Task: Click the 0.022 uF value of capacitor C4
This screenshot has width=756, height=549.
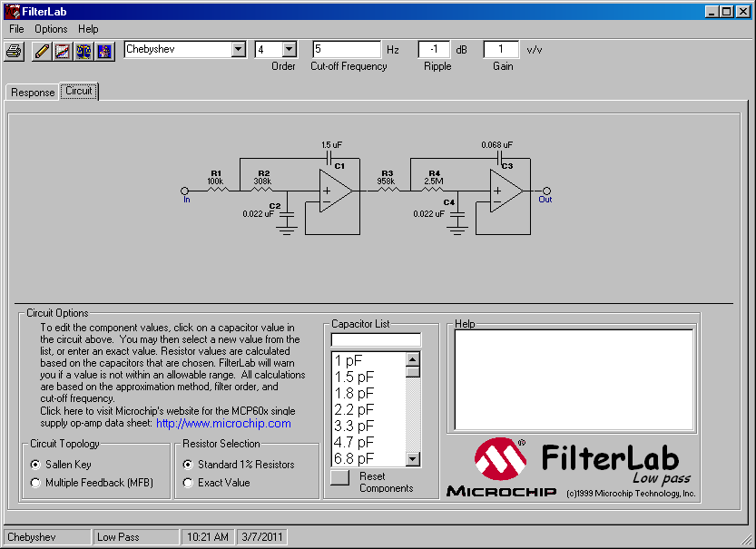Action: [x=428, y=213]
